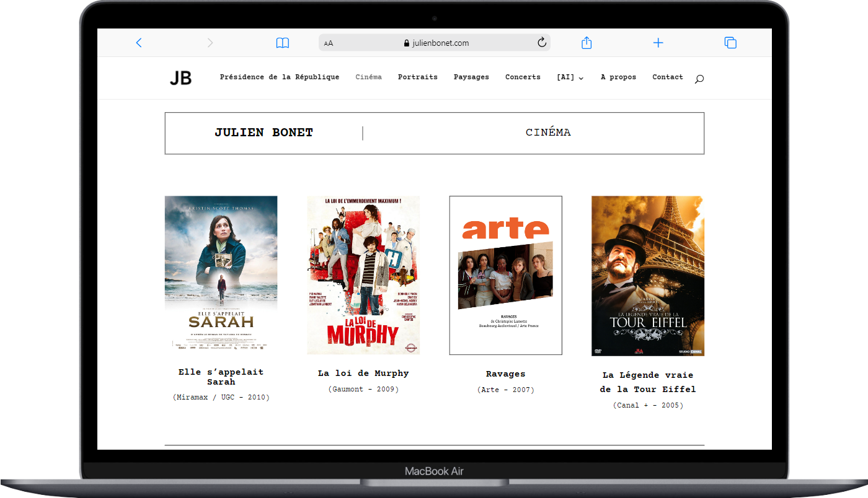This screenshot has height=498, width=868.
Task: Open the Safari share sheet icon
Action: (587, 42)
